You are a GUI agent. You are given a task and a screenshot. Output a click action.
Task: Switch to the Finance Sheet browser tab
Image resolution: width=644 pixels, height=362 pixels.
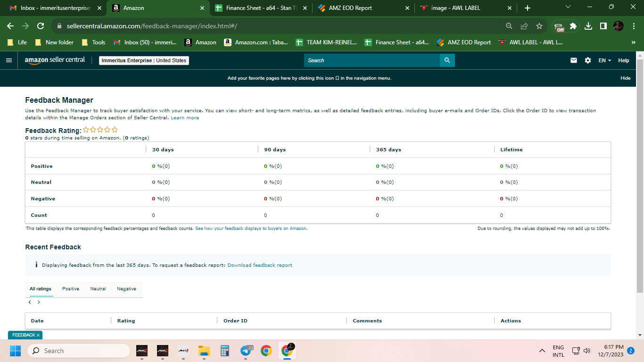coord(262,8)
